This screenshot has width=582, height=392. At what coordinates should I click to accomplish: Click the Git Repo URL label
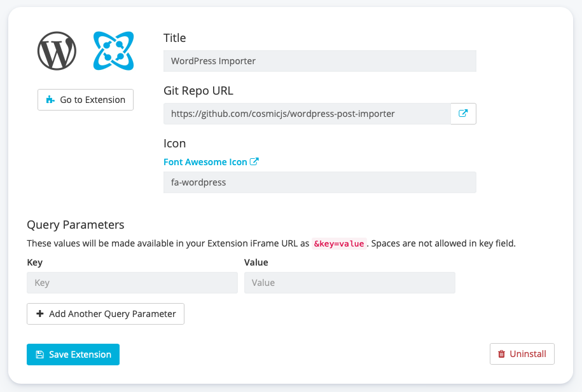click(x=198, y=91)
